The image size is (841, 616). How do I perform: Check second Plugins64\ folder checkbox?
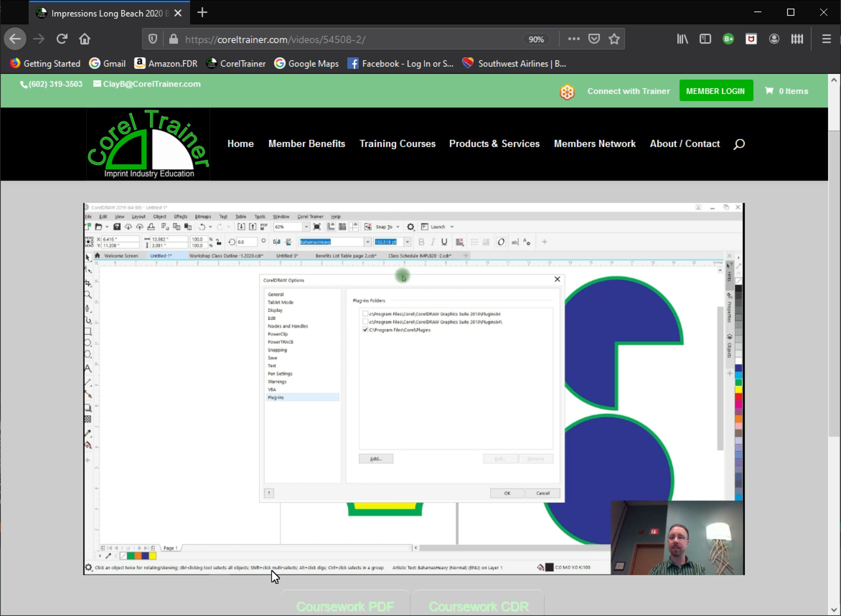(365, 322)
